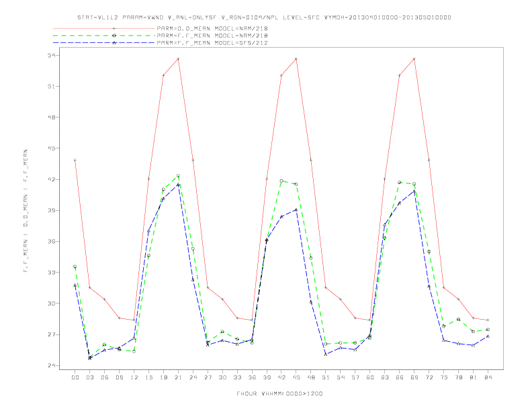Click y-axis tick label 30
The image size is (532, 411).
click(51, 304)
